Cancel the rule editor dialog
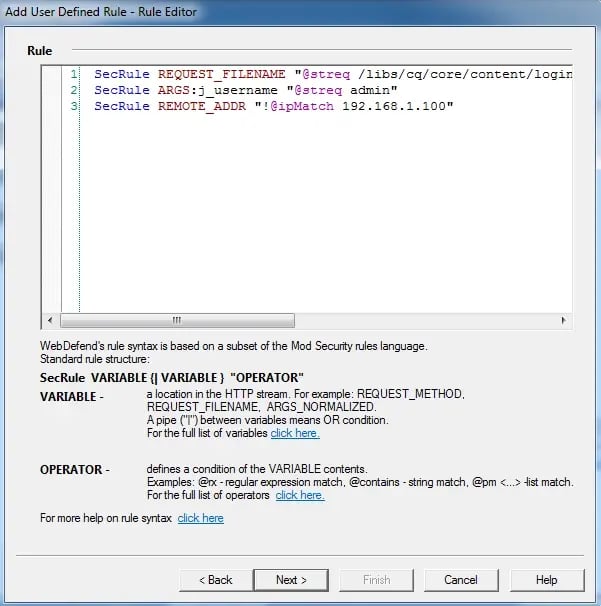Viewport: 601px width, 606px height. [x=460, y=579]
